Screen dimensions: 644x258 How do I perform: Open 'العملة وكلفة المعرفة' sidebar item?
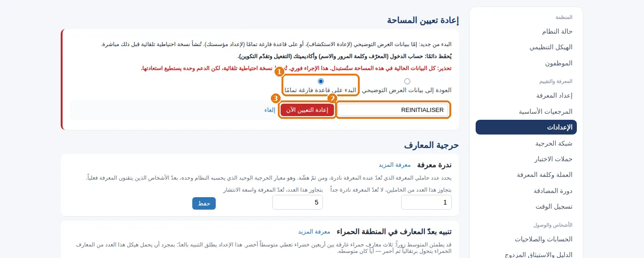click(x=526, y=175)
